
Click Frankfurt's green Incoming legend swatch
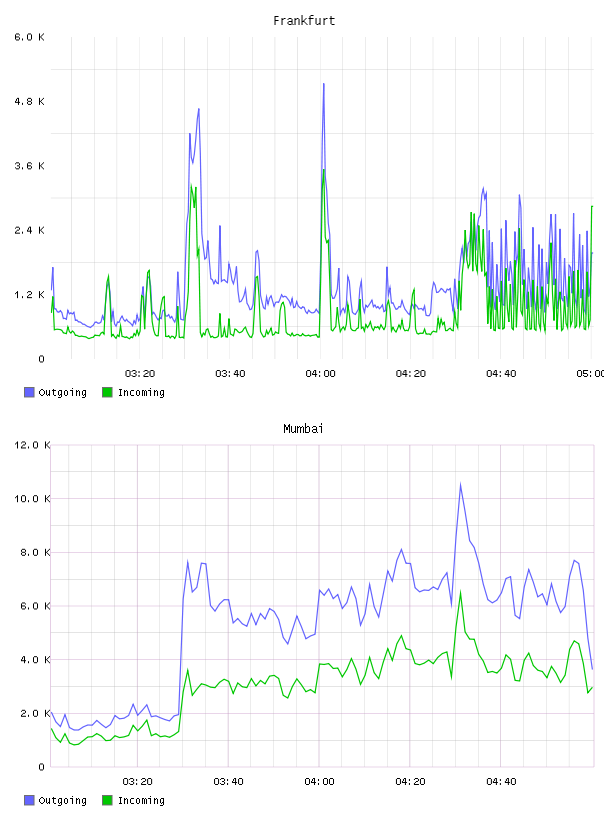coord(107,392)
